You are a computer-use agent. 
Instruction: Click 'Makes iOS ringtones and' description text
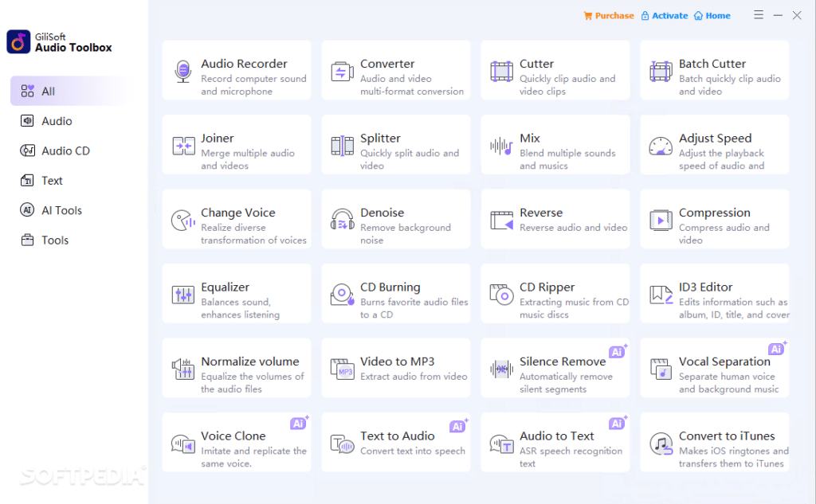[x=733, y=451]
